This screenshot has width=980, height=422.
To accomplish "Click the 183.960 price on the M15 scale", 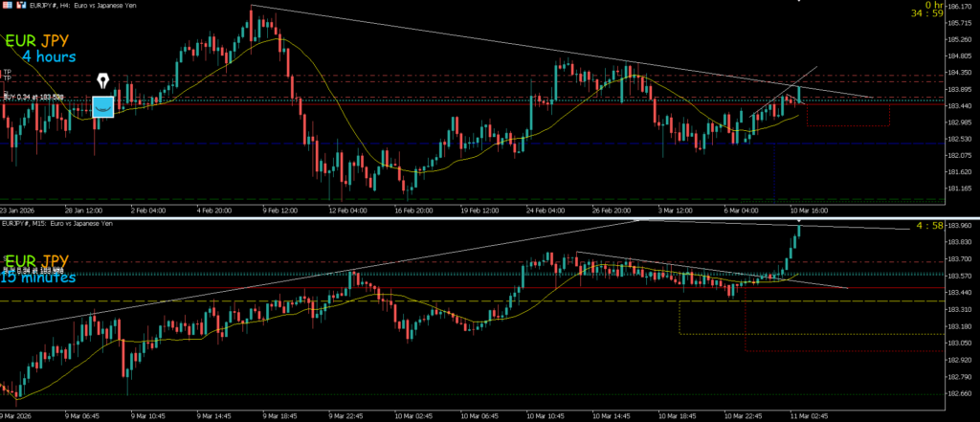I will (959, 226).
